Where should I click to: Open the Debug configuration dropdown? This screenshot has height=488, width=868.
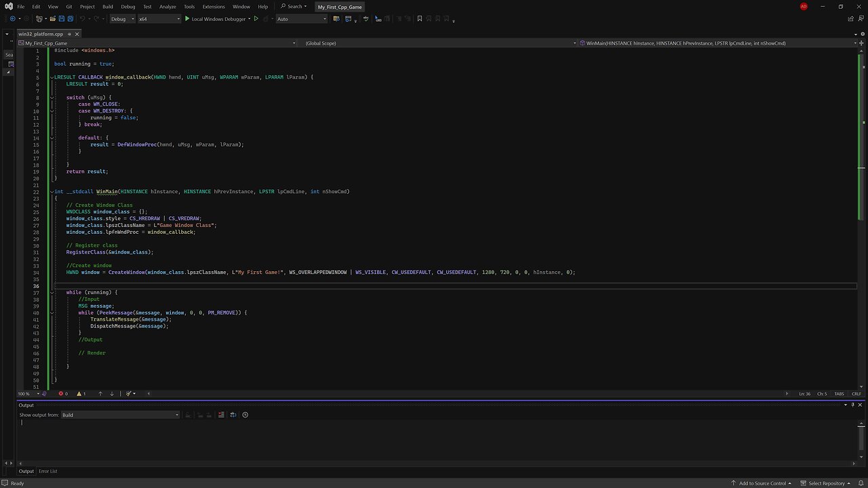pyautogui.click(x=122, y=19)
